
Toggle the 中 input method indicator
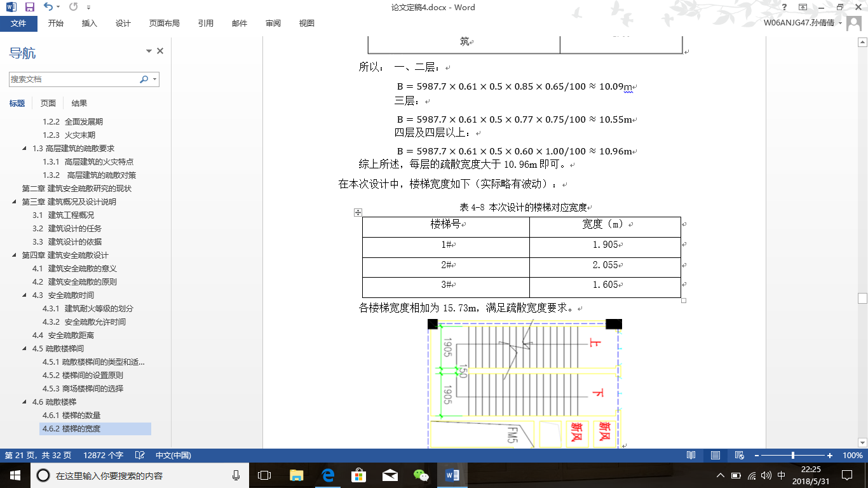[x=782, y=475]
